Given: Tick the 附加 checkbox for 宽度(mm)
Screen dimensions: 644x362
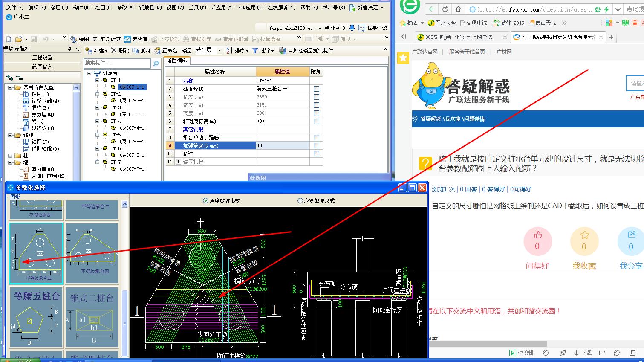Looking at the screenshot, I should pos(316,105).
